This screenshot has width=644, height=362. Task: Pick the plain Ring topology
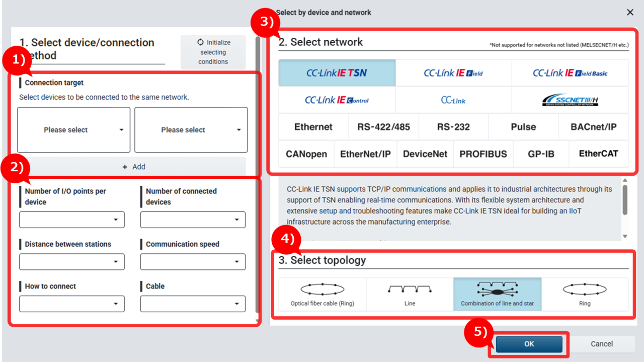pyautogui.click(x=585, y=294)
